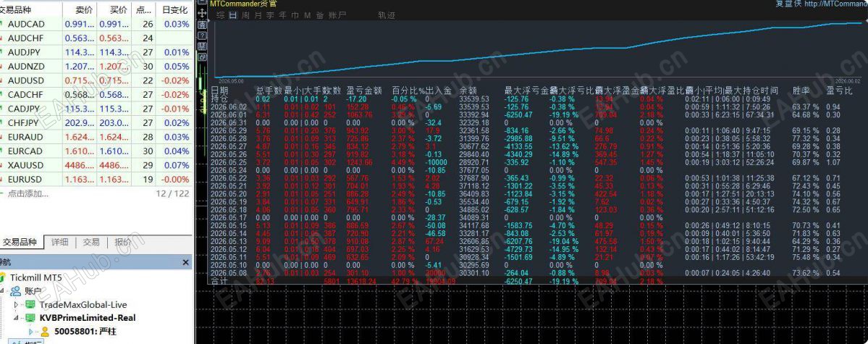868x344 pixels.
Task: Click the XAUUSD direction arrow icon
Action: click(2, 165)
